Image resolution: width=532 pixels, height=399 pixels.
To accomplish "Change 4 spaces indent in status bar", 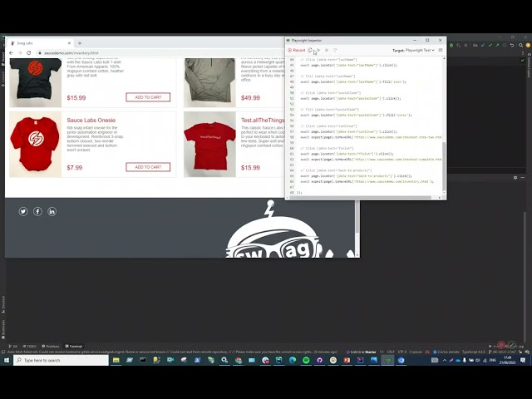I will [416, 352].
